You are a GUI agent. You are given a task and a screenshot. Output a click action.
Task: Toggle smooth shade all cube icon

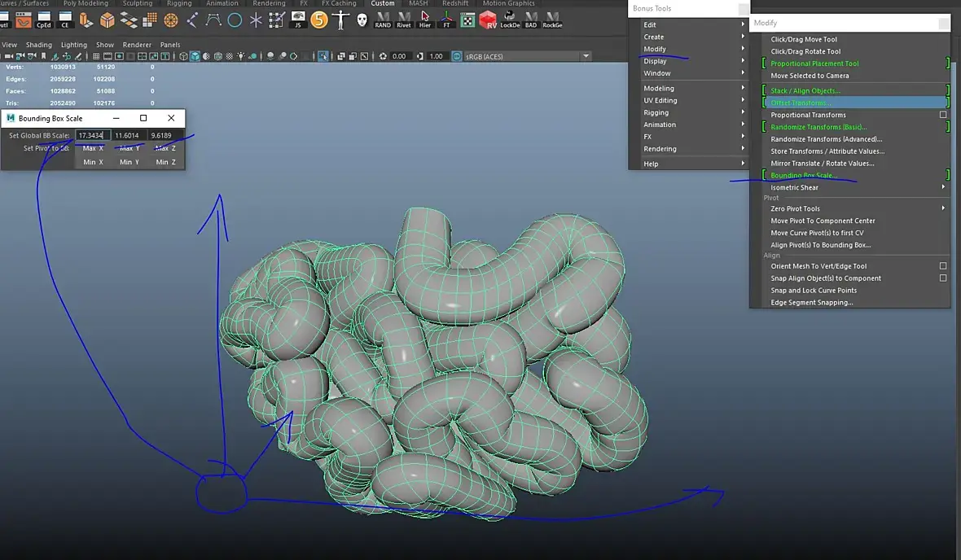[195, 56]
